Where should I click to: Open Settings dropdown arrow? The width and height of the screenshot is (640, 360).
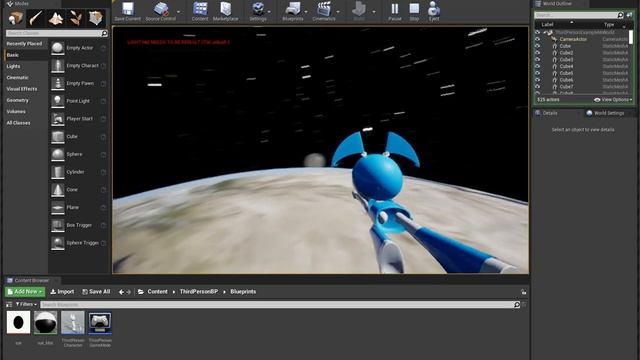click(x=269, y=12)
